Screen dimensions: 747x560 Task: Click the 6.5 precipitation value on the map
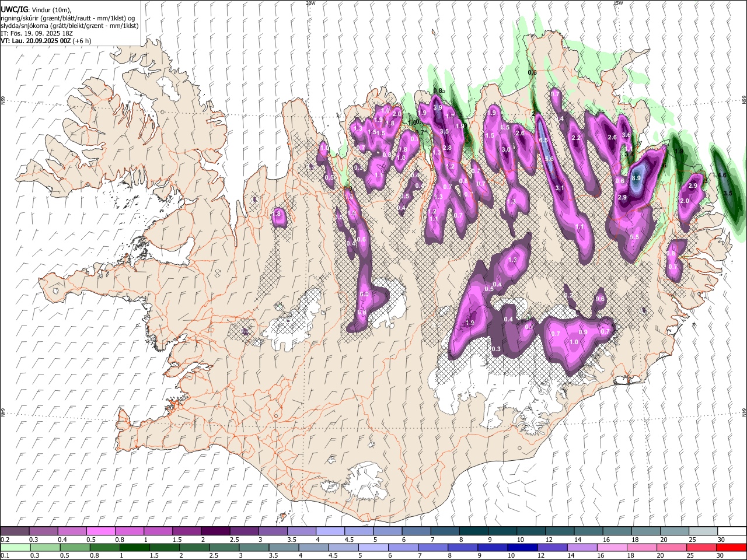[543, 141]
